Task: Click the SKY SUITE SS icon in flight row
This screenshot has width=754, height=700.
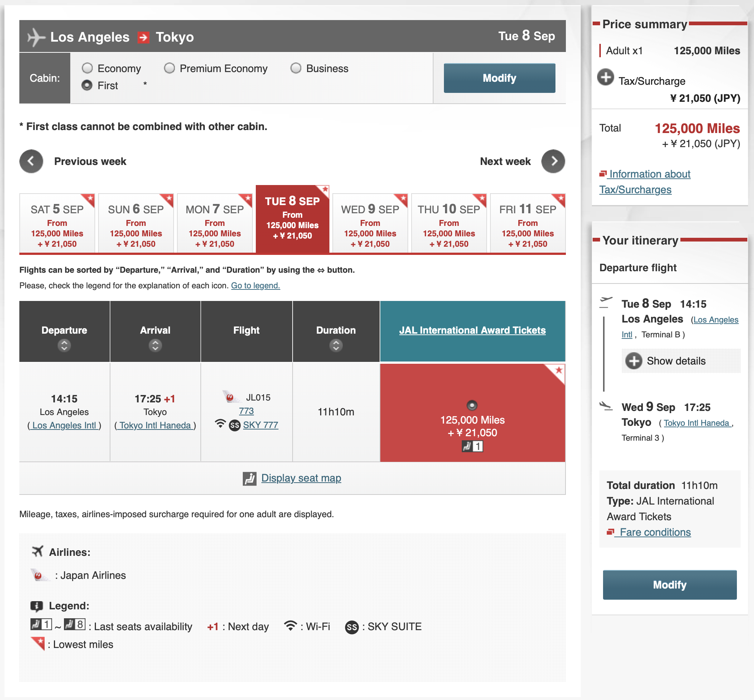Action: (x=235, y=425)
